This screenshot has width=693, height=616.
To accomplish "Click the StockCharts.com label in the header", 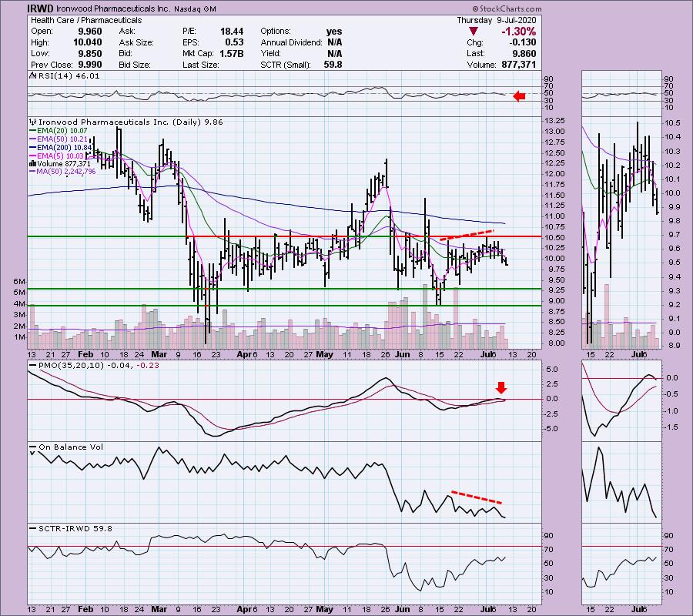I will 507,8.
